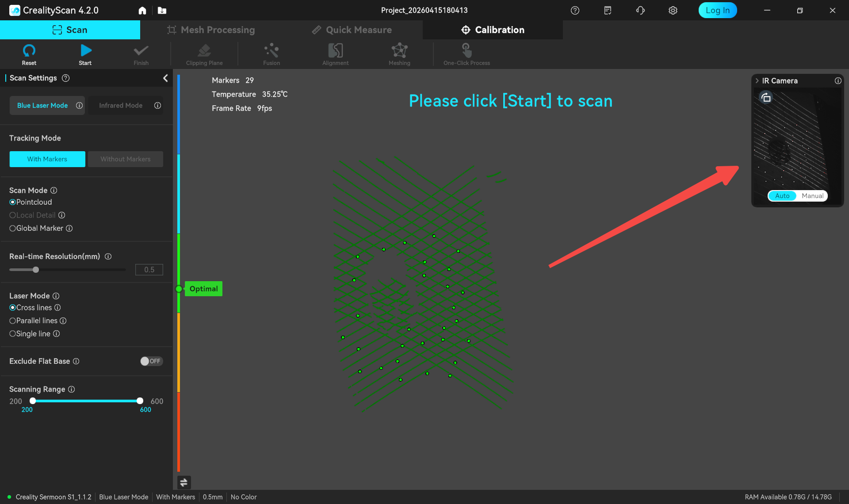The image size is (849, 504).
Task: Click the resolution value input field
Action: click(149, 270)
